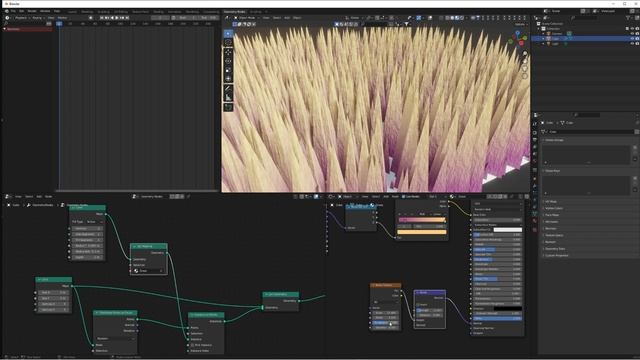Open Add menu in geometry node editor header
The image size is (640, 360).
[39, 196]
